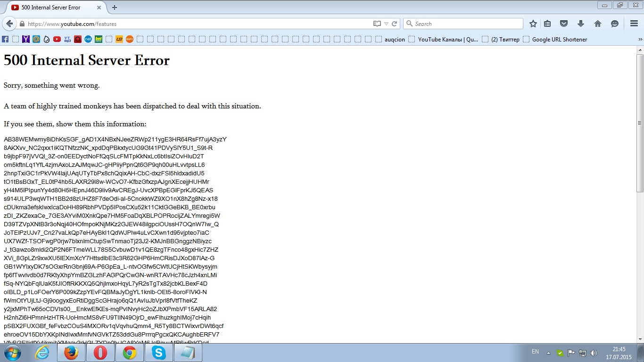This screenshot has height=362, width=644.
Task: Show more bookmarks with the chevron
Action: click(640, 39)
